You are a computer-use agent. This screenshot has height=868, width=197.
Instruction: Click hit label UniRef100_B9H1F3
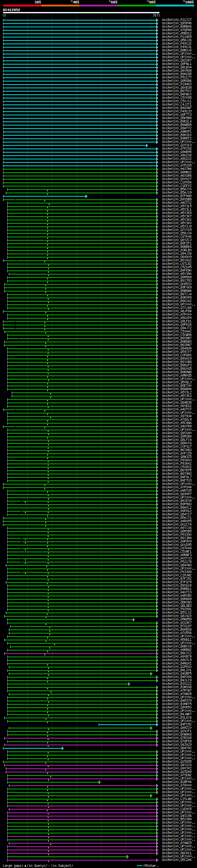tap(177, 365)
